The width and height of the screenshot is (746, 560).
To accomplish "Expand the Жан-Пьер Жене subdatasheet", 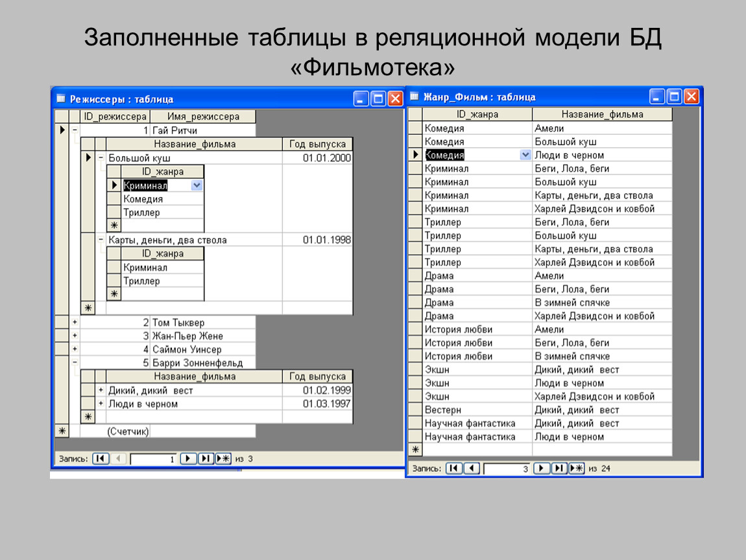I will pyautogui.click(x=75, y=336).
